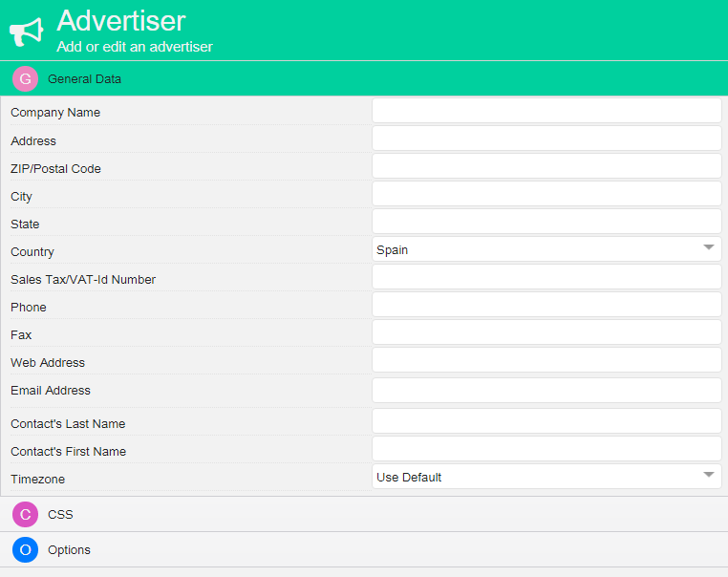Click the blue O Options icon

pyautogui.click(x=25, y=550)
